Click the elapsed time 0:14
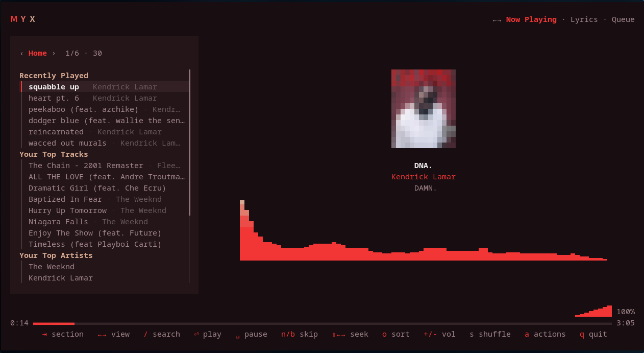644x353 pixels. tap(19, 323)
